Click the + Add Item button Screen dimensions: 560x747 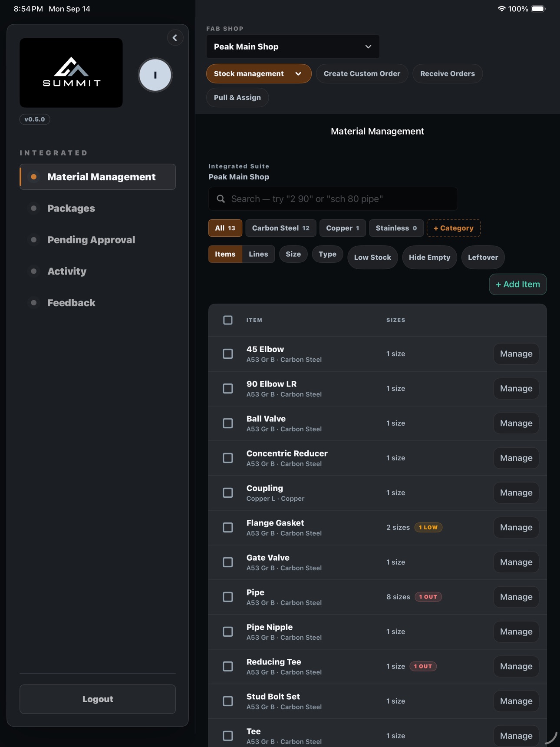[518, 284]
